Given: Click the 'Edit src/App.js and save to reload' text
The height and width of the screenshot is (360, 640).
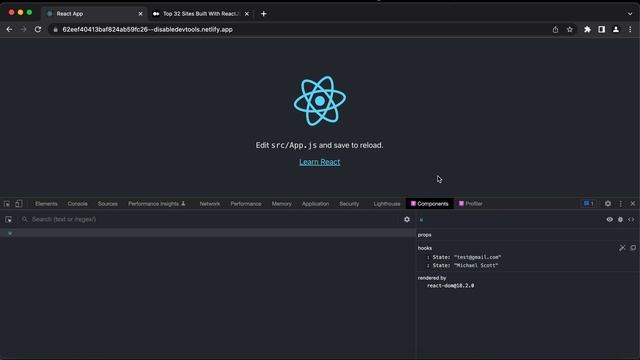Looking at the screenshot, I should tap(320, 145).
